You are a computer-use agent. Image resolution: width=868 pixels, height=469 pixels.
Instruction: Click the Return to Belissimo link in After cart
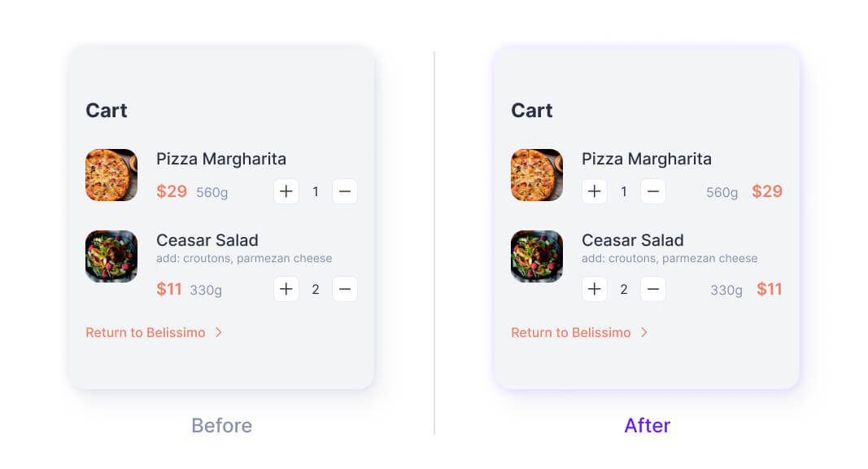[570, 332]
